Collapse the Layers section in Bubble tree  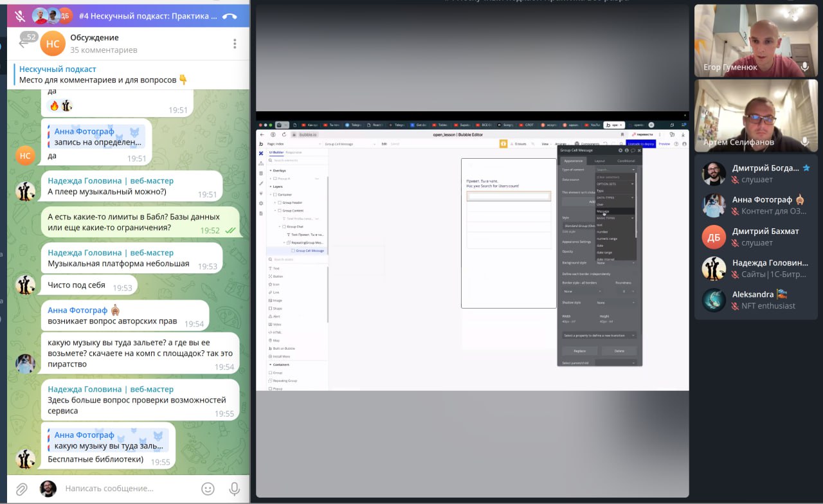pyautogui.click(x=269, y=186)
